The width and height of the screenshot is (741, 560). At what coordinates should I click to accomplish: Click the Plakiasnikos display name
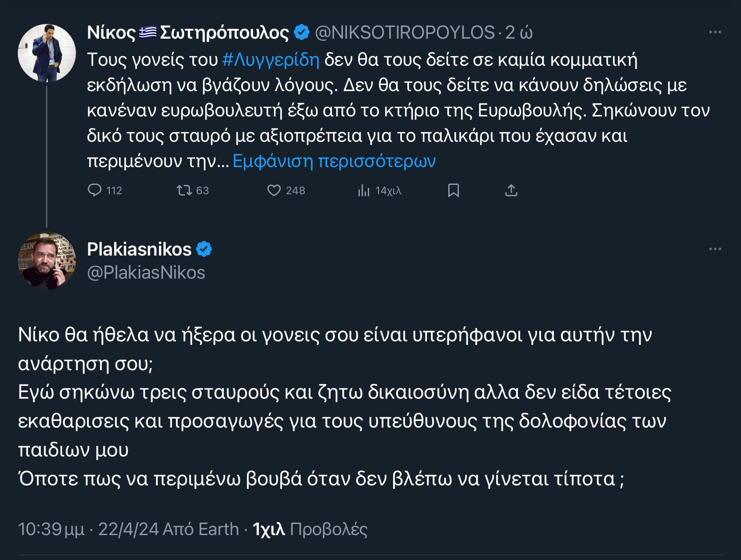tap(139, 249)
